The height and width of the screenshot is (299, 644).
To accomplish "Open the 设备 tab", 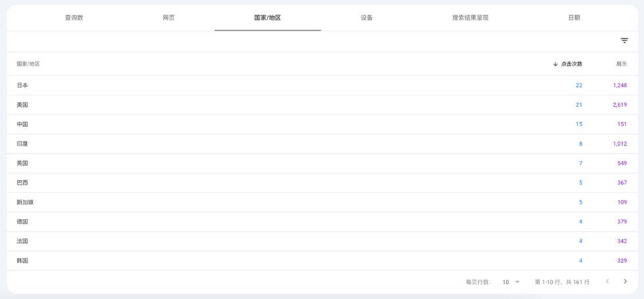I will [367, 18].
